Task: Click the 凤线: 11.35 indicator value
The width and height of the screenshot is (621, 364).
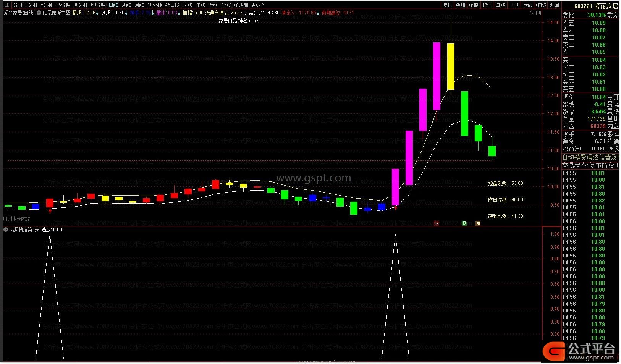Action: pyautogui.click(x=114, y=13)
